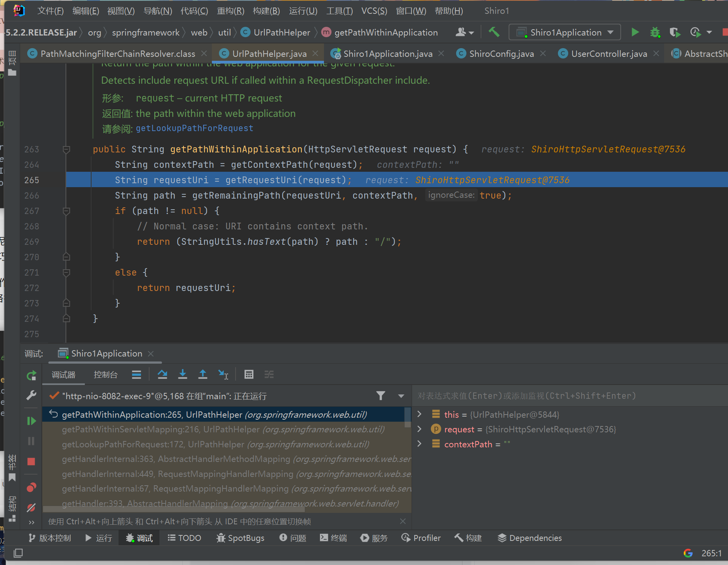Switch to ShiroConfig.java editor tab
The image size is (728, 565).
pos(501,54)
